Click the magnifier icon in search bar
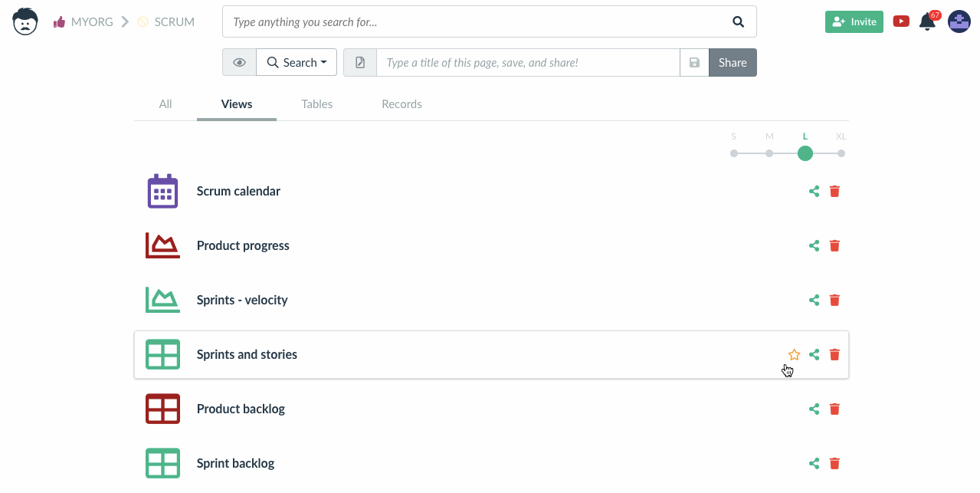 pos(738,21)
